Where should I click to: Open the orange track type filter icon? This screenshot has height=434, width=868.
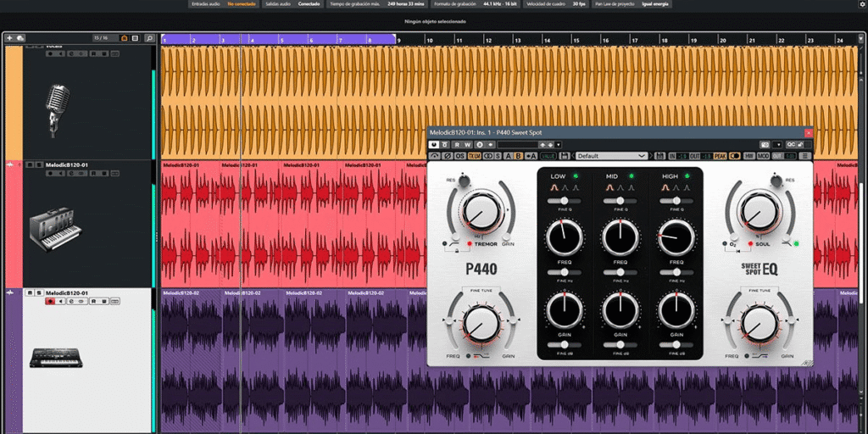(124, 38)
